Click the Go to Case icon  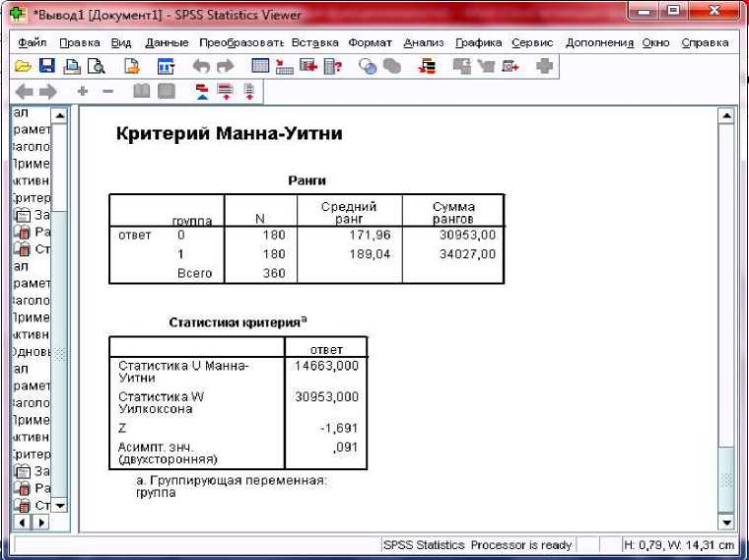[285, 66]
